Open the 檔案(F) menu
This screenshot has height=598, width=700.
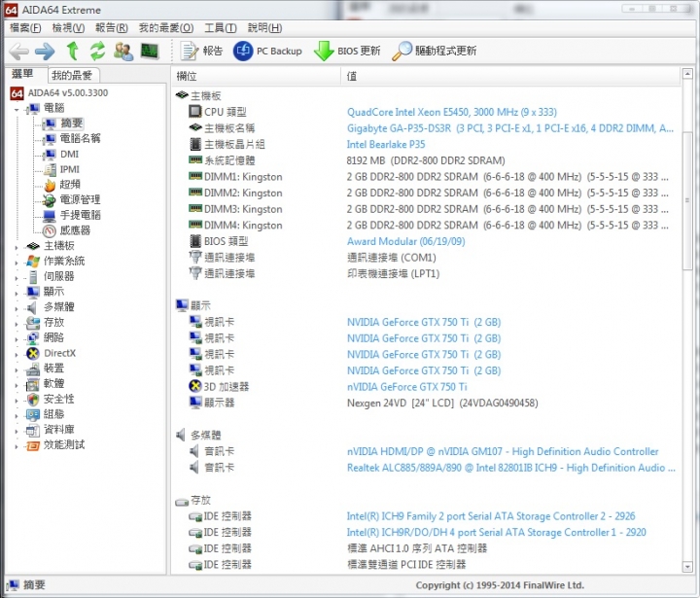[x=25, y=27]
